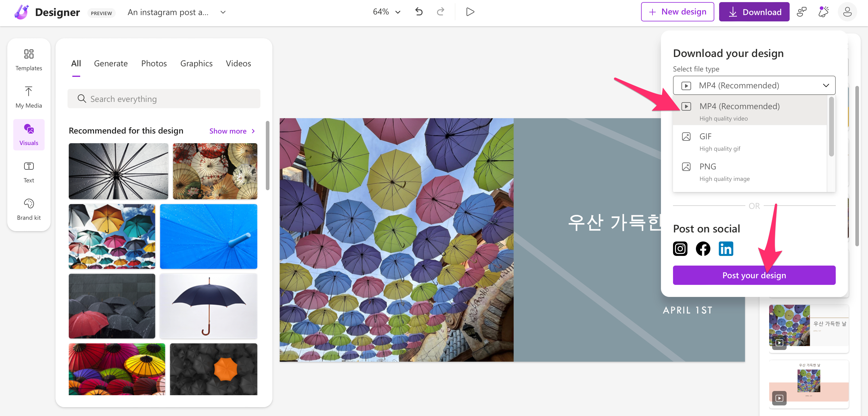868x416 pixels.
Task: Open the Templates sidebar panel
Action: point(29,60)
